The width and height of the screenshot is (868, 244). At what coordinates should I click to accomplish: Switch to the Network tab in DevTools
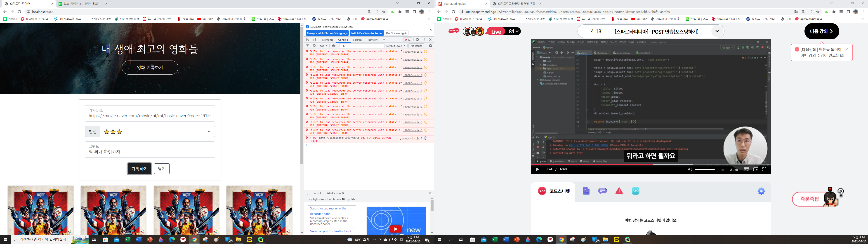pyautogui.click(x=373, y=40)
